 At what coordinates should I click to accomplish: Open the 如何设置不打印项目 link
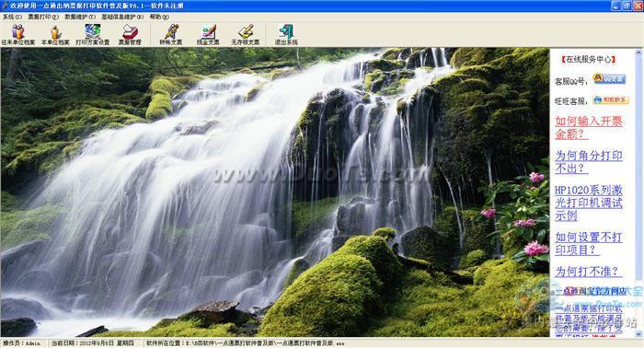coord(589,243)
